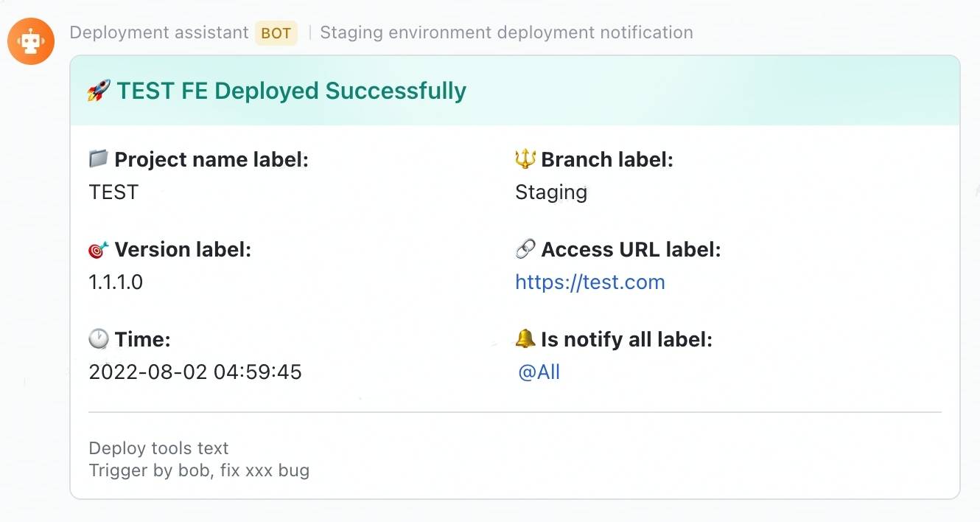This screenshot has width=980, height=522.
Task: Click the Trigger by bob footer note
Action: (x=199, y=470)
